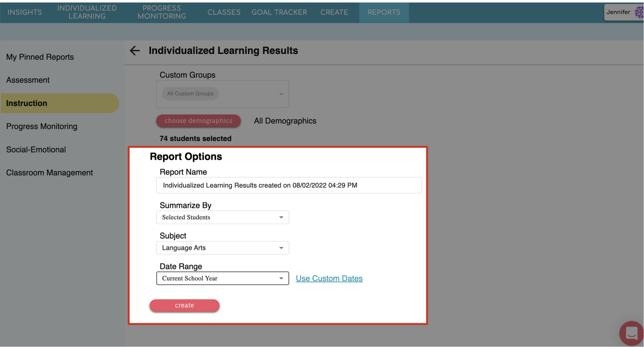Select My Pinned Reports in sidebar
This screenshot has height=347, width=644.
point(40,57)
